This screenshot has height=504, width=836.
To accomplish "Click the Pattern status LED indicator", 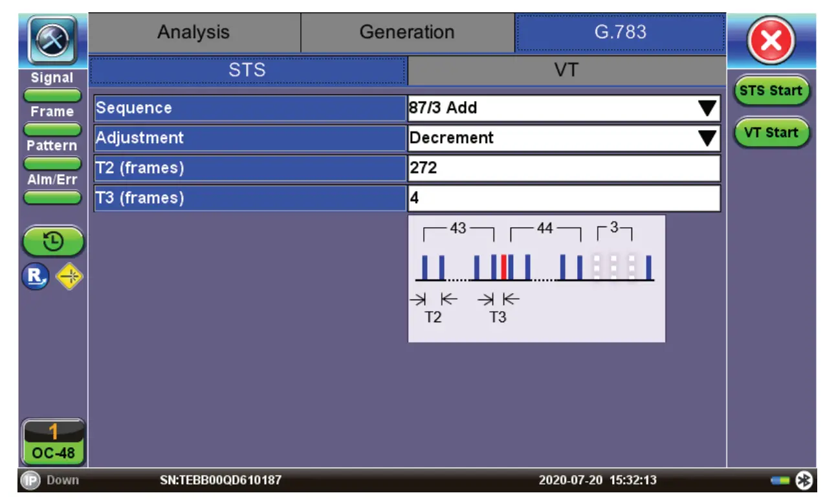I will tap(52, 163).
